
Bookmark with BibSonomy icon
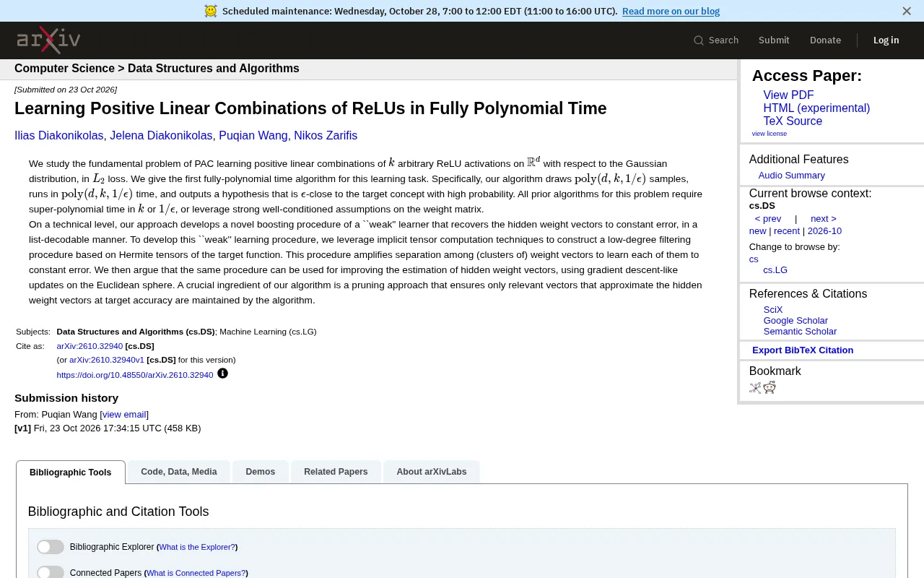[x=755, y=387]
